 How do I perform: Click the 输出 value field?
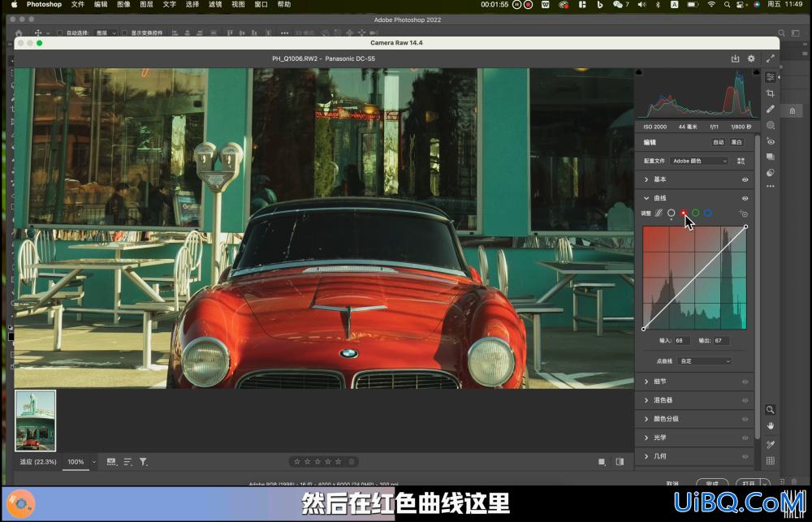[x=721, y=341]
